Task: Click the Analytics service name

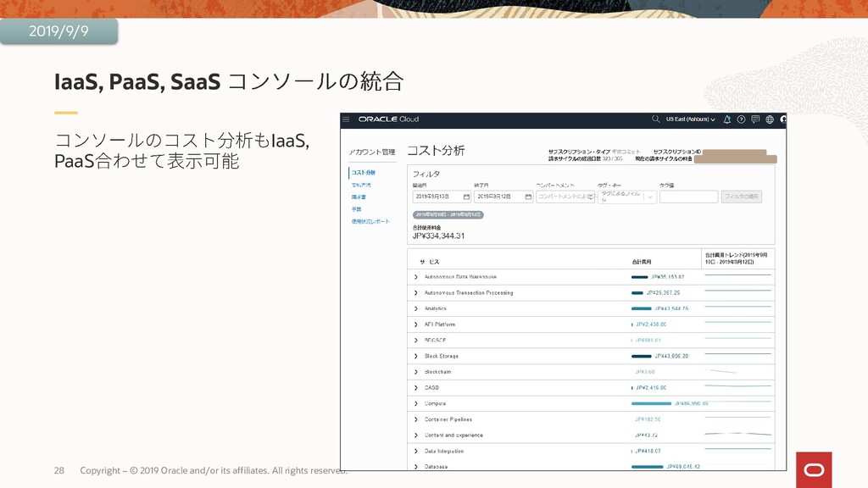Action: click(435, 308)
